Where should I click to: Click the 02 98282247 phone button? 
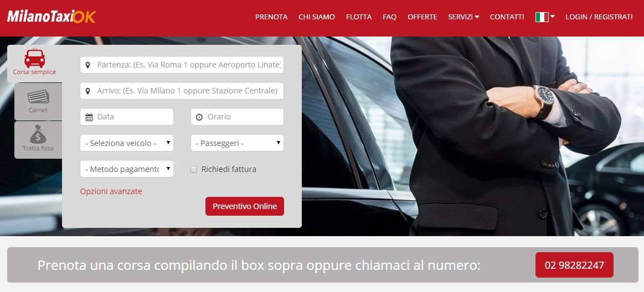click(x=575, y=265)
